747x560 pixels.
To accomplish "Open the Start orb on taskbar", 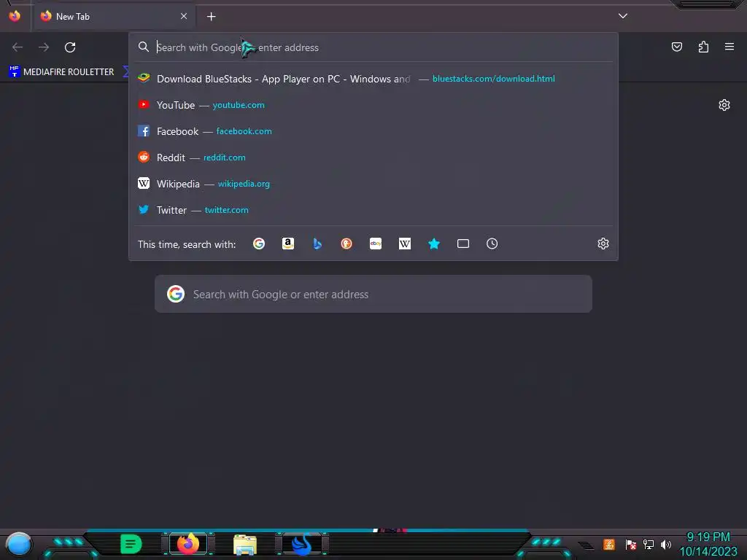I will (x=19, y=544).
